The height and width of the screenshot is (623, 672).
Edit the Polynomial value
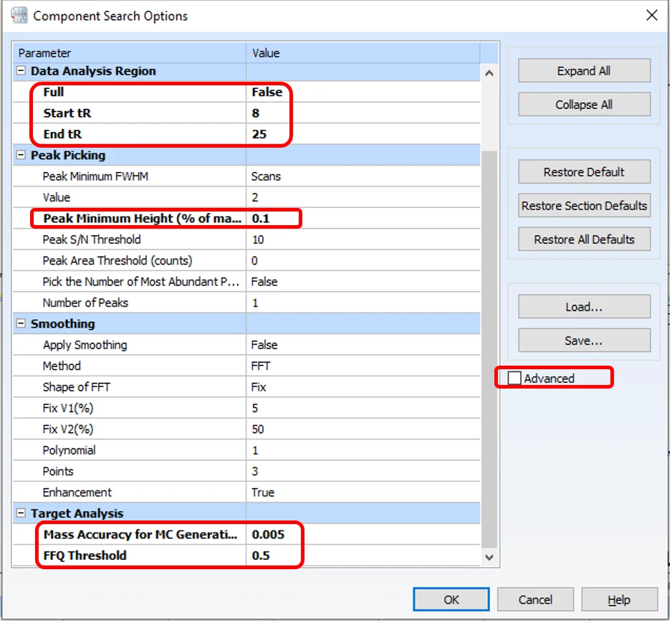click(x=364, y=451)
